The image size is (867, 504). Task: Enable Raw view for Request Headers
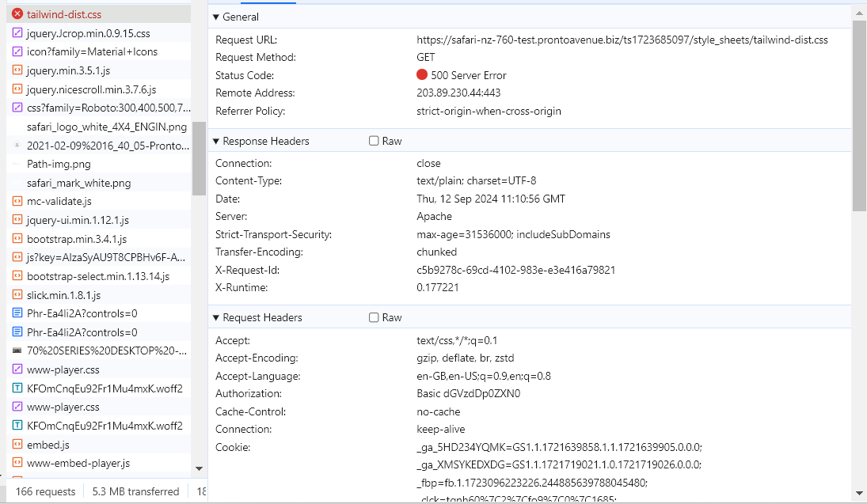coord(374,317)
